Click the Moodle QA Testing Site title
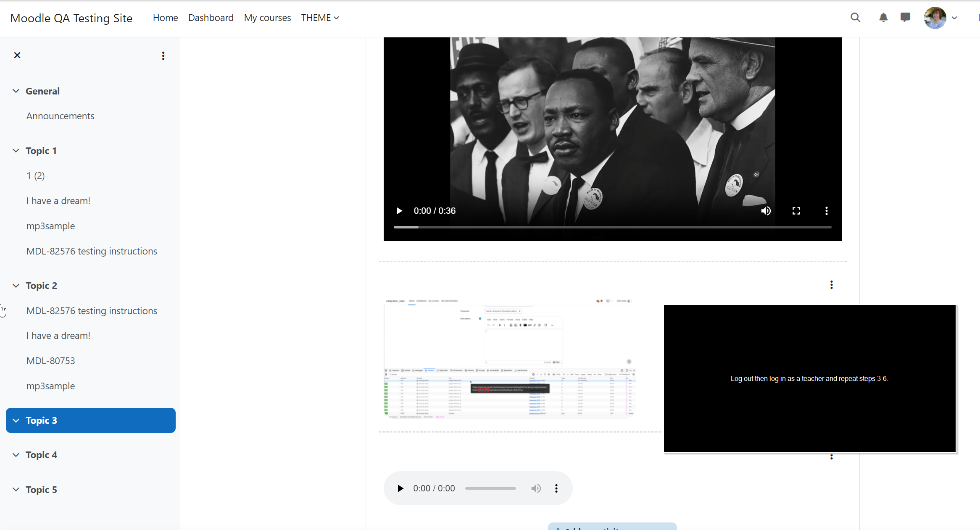980x530 pixels. pyautogui.click(x=71, y=18)
